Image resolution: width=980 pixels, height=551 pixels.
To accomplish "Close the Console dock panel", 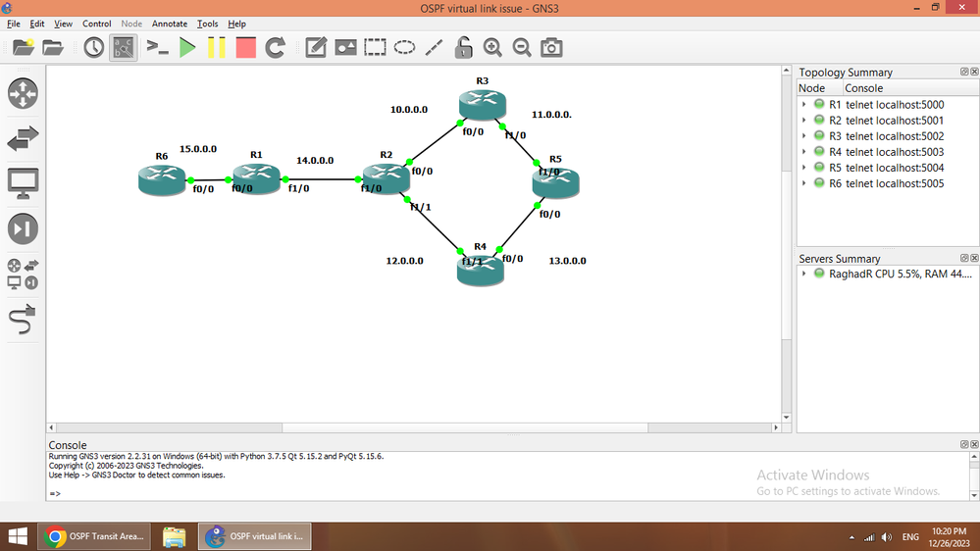I will coord(974,444).
